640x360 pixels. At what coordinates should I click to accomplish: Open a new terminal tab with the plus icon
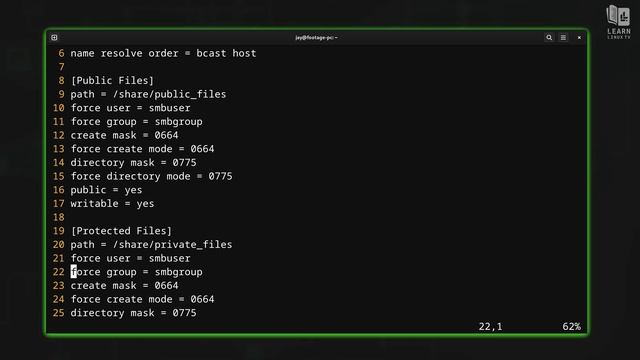coord(54,38)
